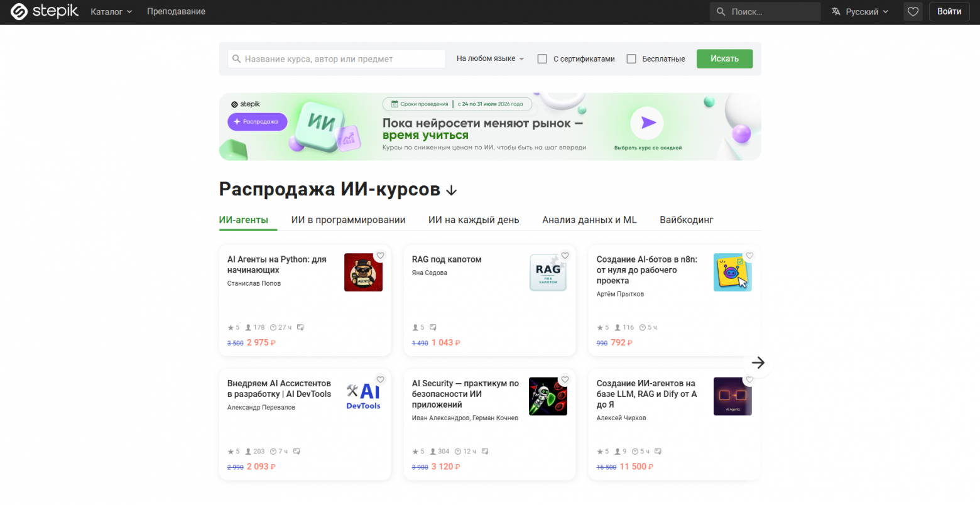Click the n8n bot course thumbnail
The height and width of the screenshot is (505, 980).
(x=732, y=273)
